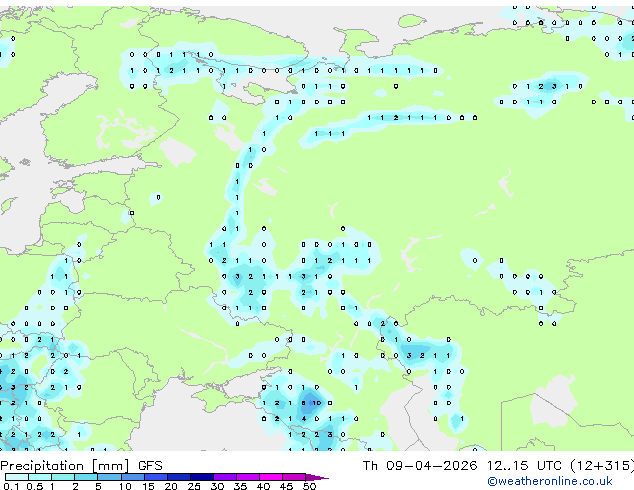Click the '25' legend scale label

tap(194, 486)
